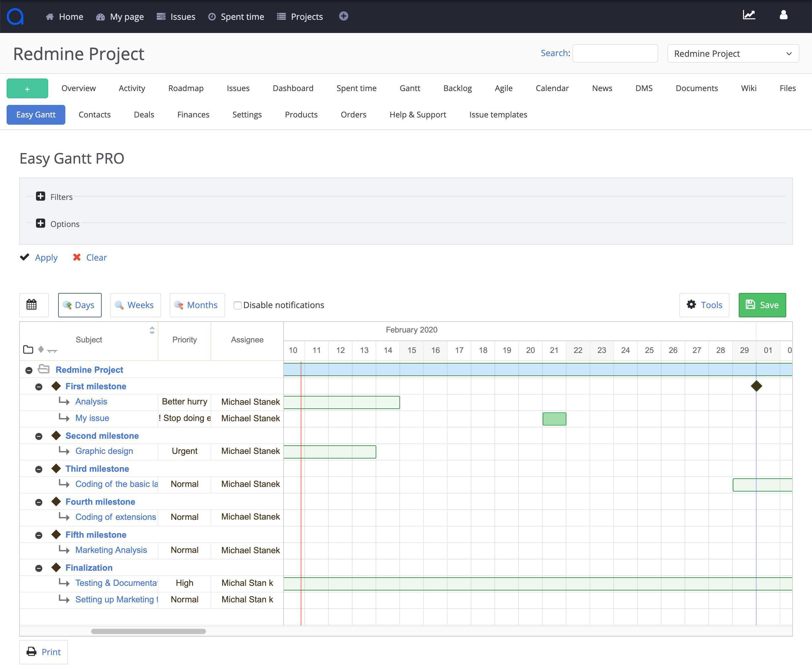The image size is (812, 670).
Task: Click the diamond icon next to Second milestone
Action: [x=56, y=435]
